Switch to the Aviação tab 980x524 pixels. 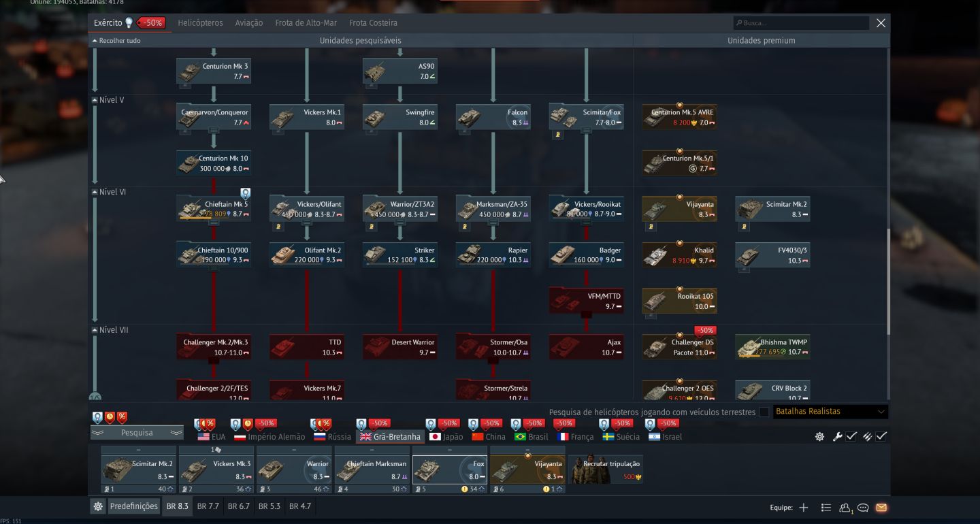click(249, 23)
